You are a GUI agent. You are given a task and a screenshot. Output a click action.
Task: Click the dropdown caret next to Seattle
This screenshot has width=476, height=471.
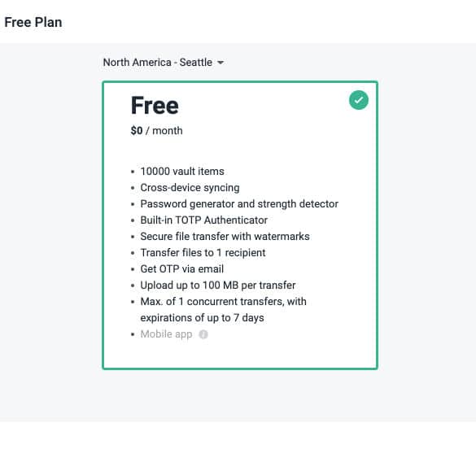point(221,63)
